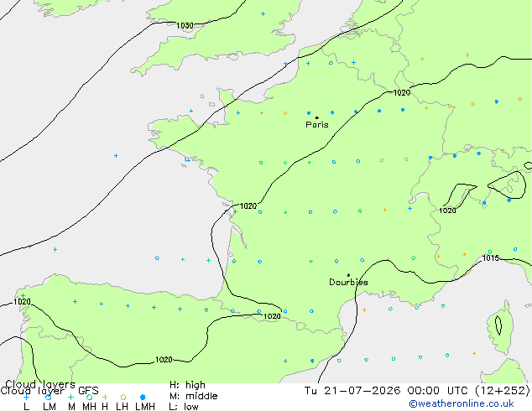Click the 'H: high' legend text
The image size is (532, 411).
[187, 385]
